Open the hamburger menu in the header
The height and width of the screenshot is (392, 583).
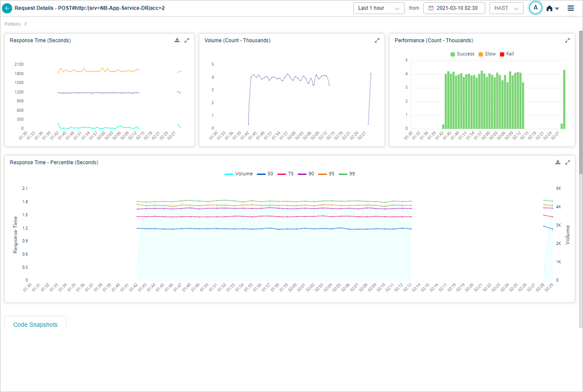571,8
